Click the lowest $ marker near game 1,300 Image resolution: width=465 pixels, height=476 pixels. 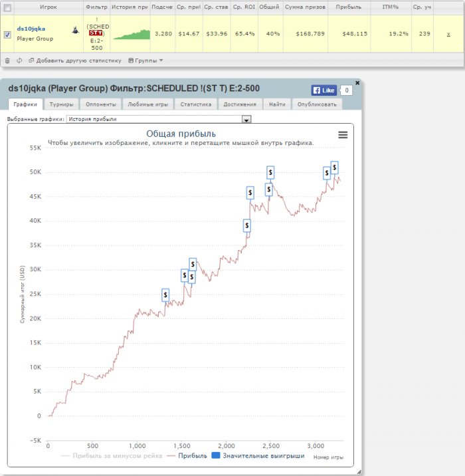coord(165,295)
